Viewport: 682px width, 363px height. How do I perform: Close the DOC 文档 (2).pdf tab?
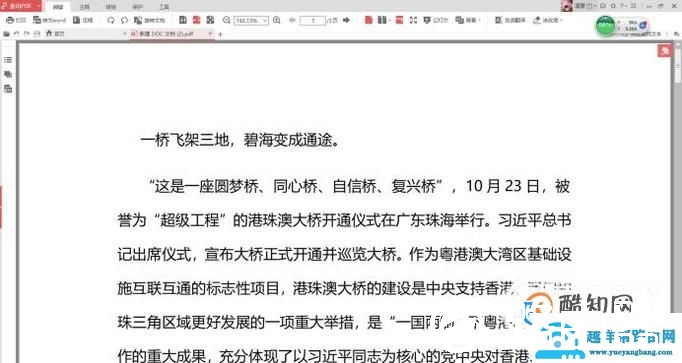click(x=210, y=33)
